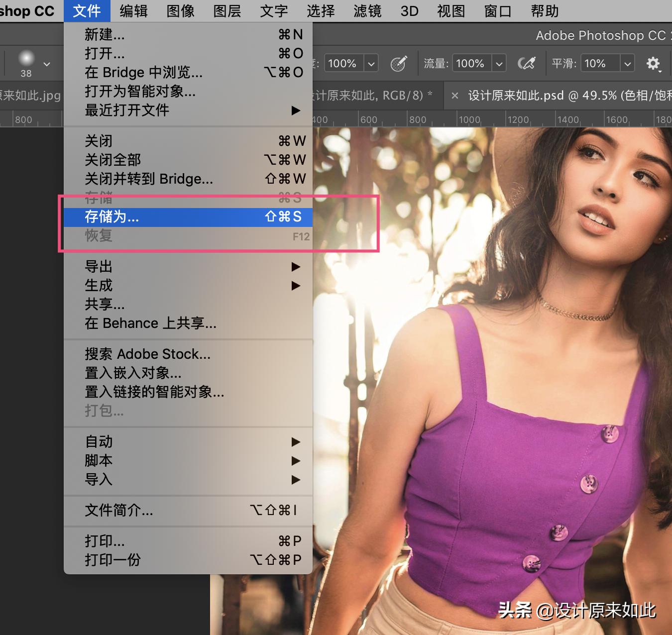Select the 新建 New command

click(104, 35)
